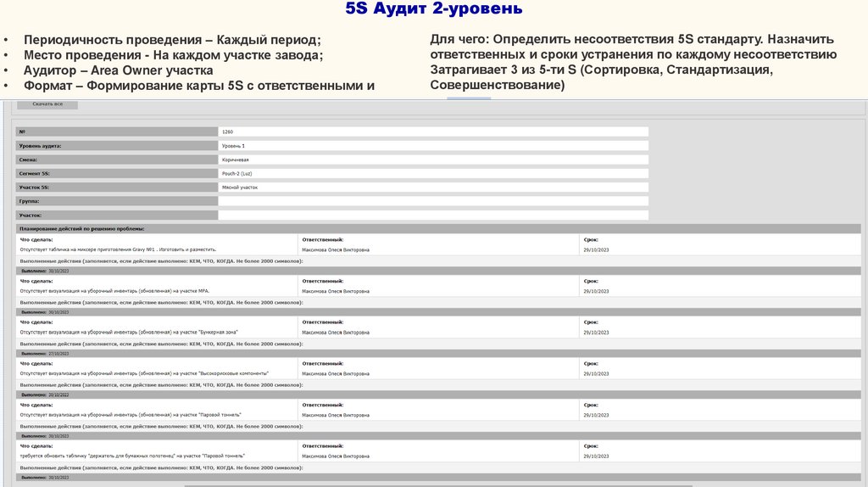The image size is (868, 487).
Task: Click the "Планирование действий по решению проблемы:" header
Action: 82,228
